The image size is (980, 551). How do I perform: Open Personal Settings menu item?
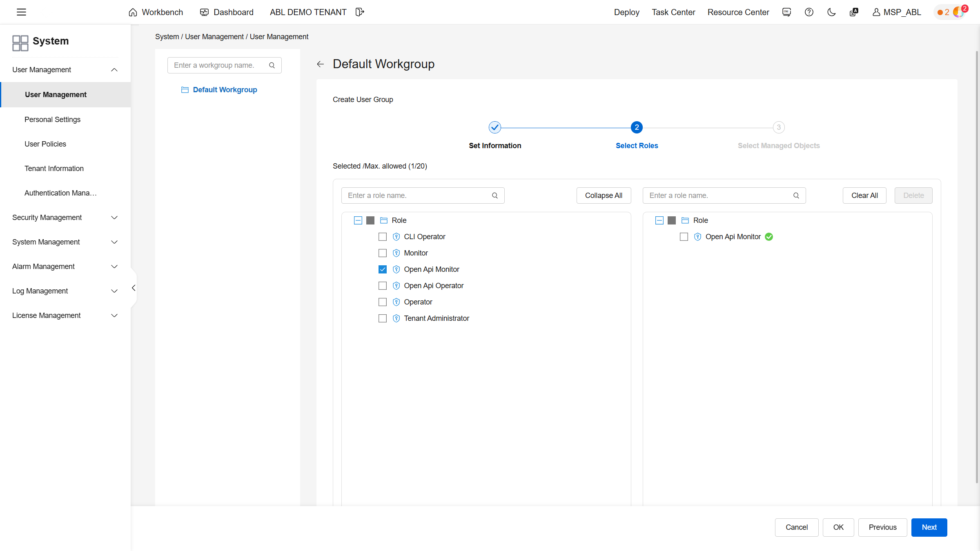tap(52, 120)
